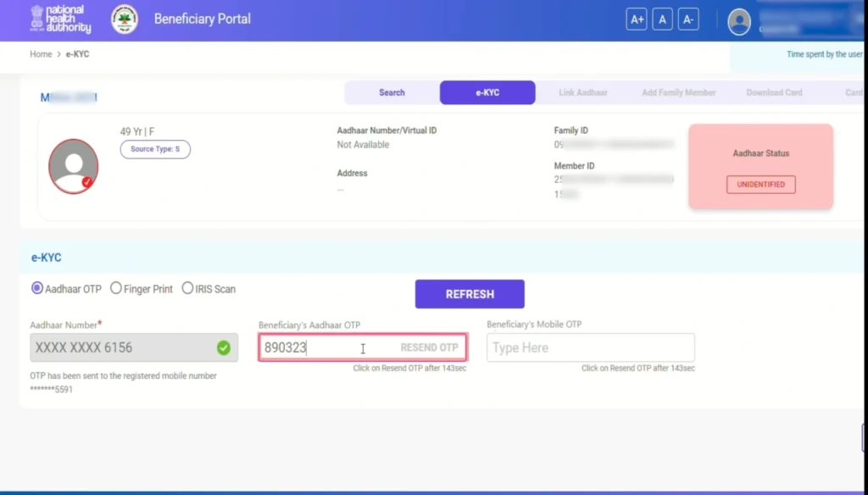Viewport: 868px width, 495px height.
Task: Select the Aadhaar OTP radio option
Action: coord(37,288)
